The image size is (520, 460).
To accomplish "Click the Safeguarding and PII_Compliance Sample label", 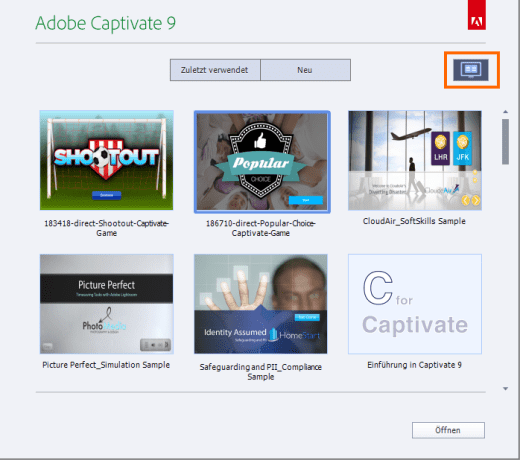I will coord(261,372).
